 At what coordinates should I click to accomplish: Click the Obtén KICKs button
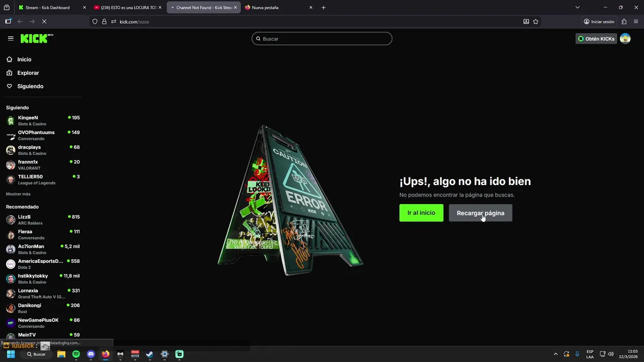596,39
